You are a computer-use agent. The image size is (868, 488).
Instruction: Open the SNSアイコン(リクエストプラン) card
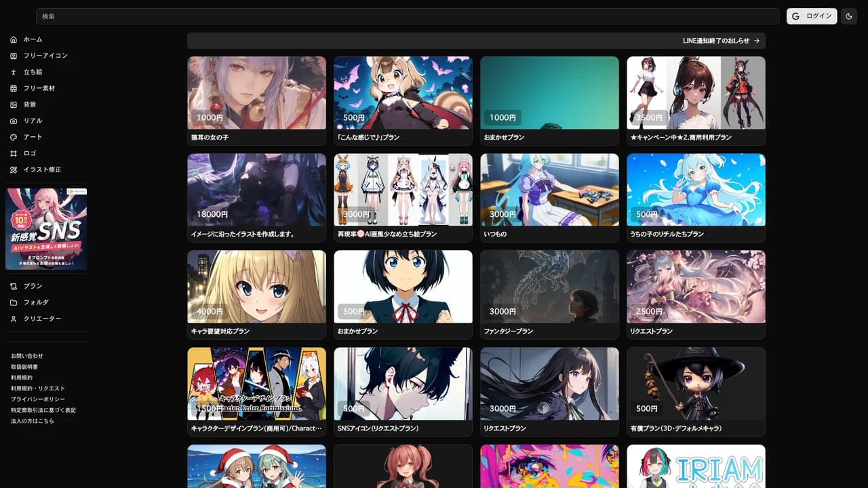coord(403,392)
